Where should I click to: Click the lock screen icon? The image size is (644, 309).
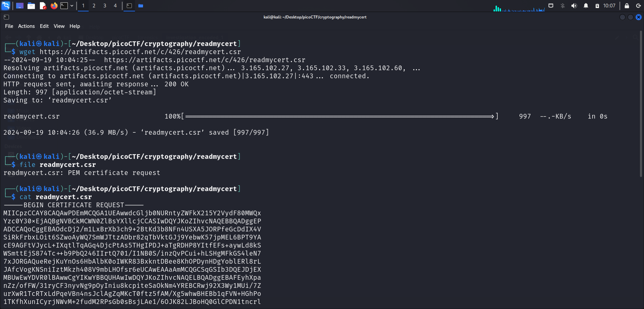point(627,6)
